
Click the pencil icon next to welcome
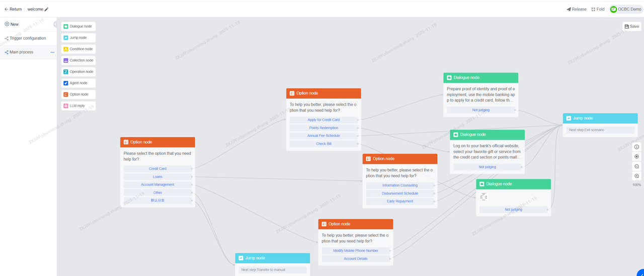tap(47, 9)
